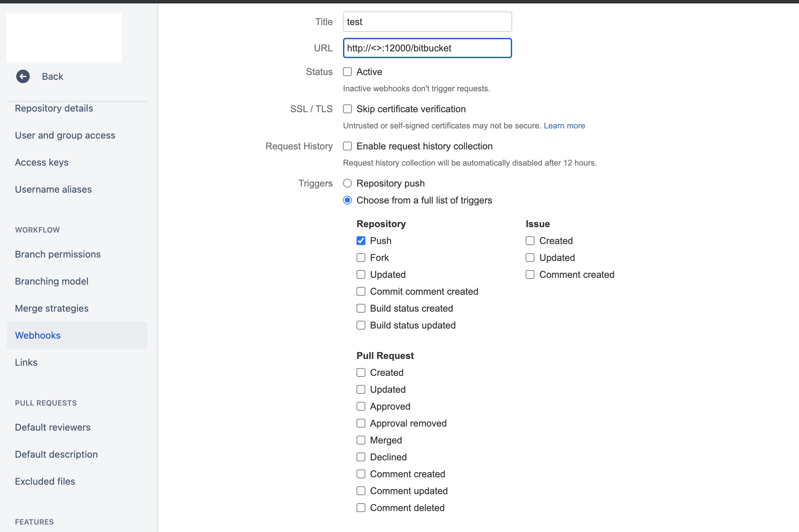Click the Links sidebar menu icon
The height and width of the screenshot is (532, 799).
click(x=25, y=362)
